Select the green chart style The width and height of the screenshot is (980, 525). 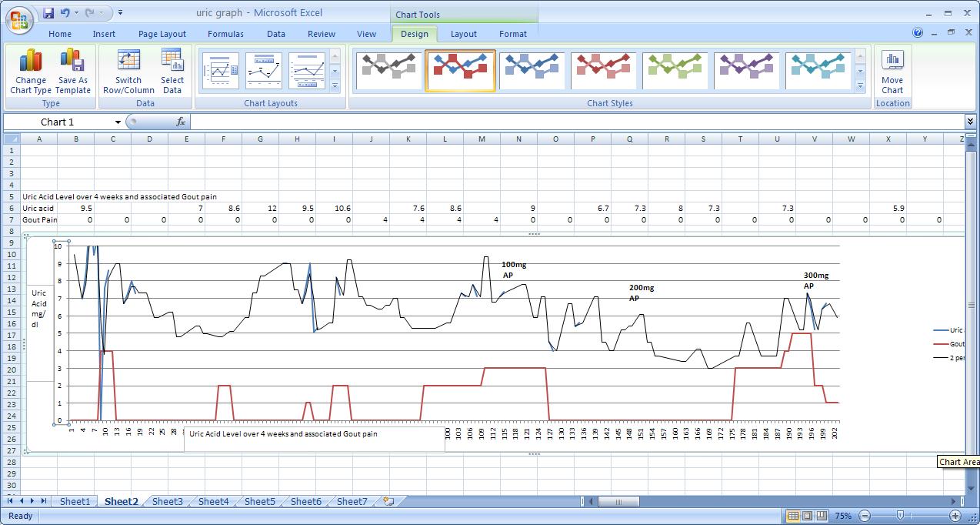pos(675,71)
